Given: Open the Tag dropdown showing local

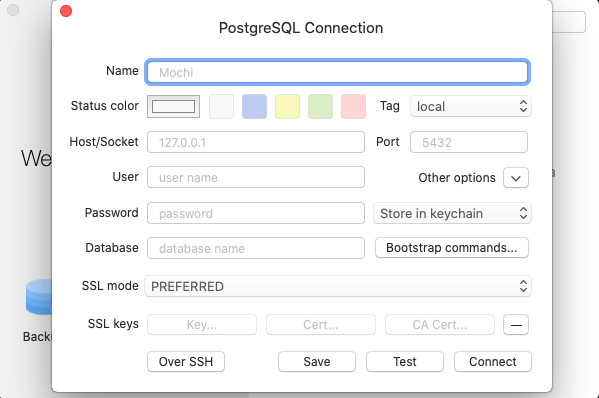Looking at the screenshot, I should [471, 106].
